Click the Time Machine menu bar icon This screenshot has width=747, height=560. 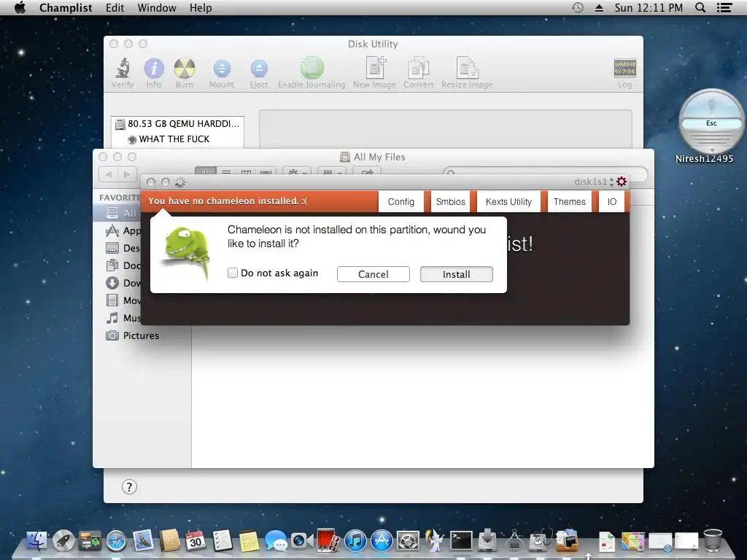(x=578, y=7)
